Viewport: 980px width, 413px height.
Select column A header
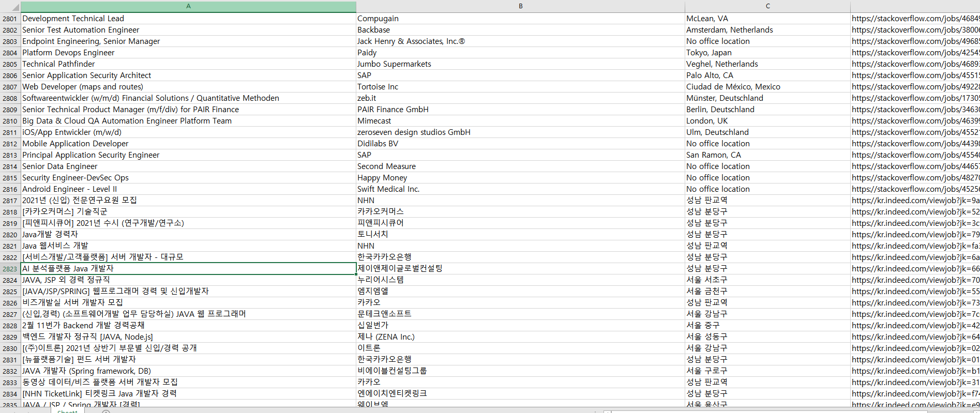pos(188,6)
